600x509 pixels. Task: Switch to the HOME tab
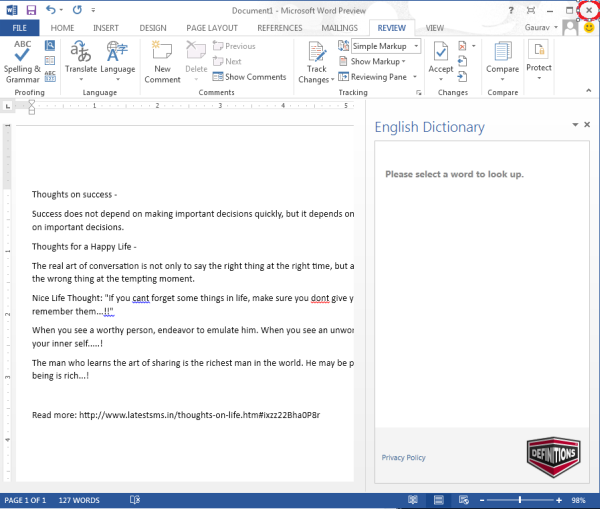click(62, 28)
